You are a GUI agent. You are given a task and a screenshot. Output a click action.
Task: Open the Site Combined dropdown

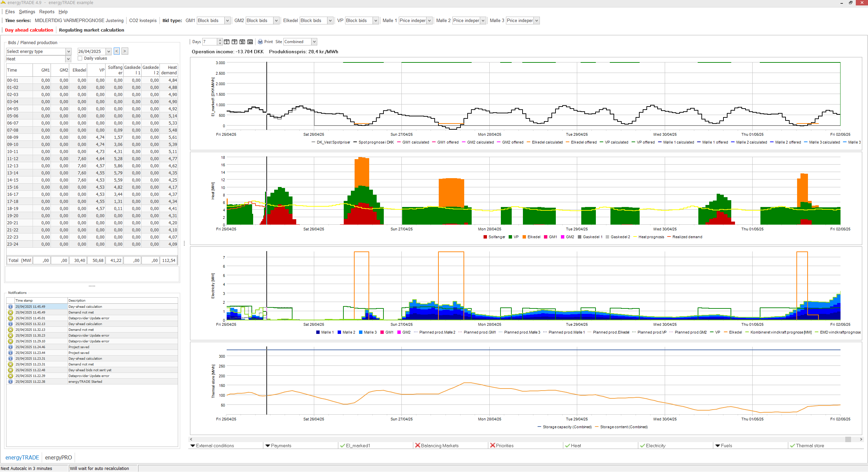pos(314,42)
